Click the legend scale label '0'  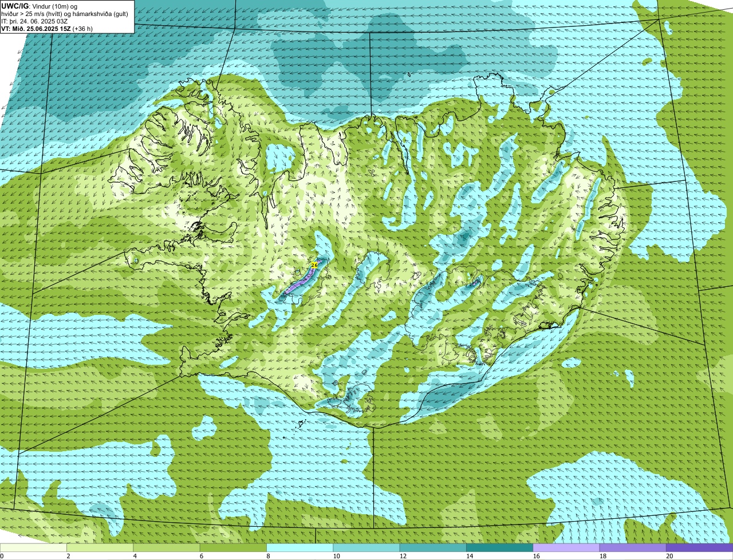pos(2,556)
